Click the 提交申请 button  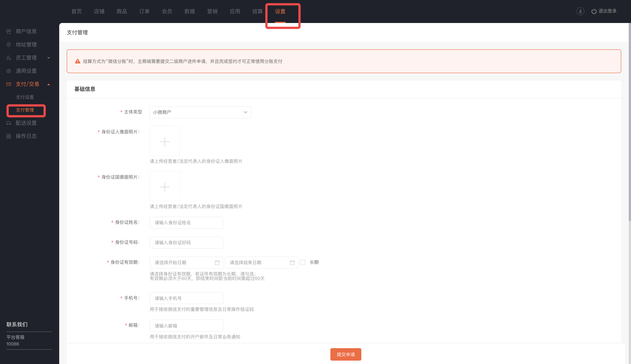point(345,354)
